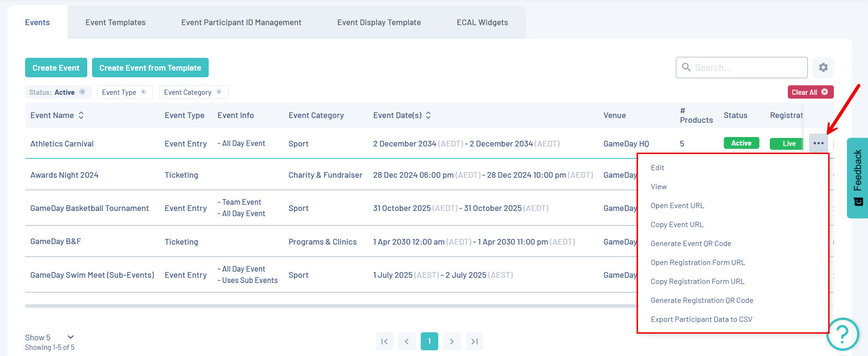The image size is (868, 356).
Task: Go to the next page
Action: (x=452, y=341)
